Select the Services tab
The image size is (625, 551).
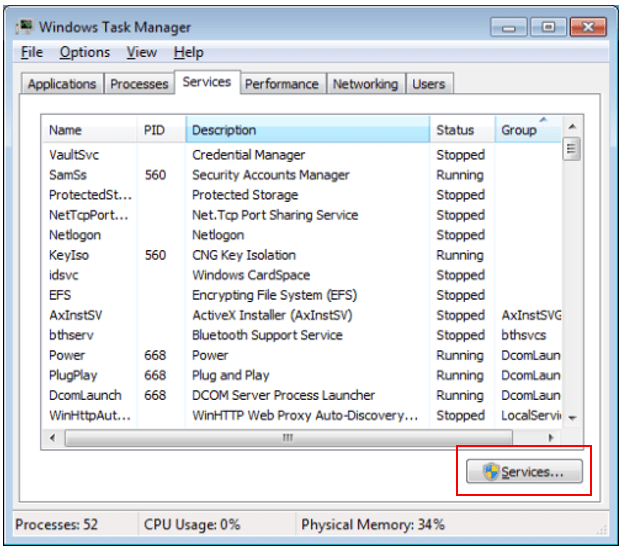[207, 82]
